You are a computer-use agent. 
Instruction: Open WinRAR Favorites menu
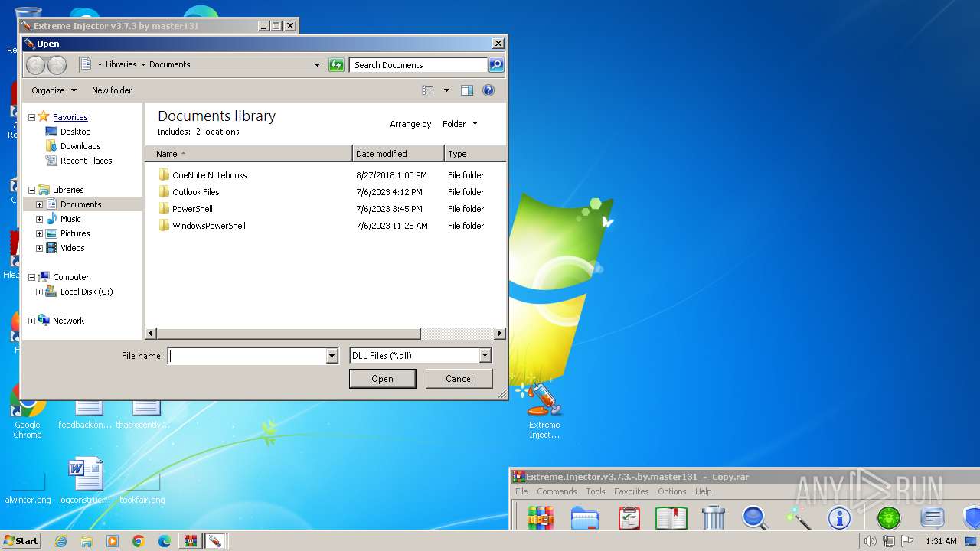click(x=631, y=491)
